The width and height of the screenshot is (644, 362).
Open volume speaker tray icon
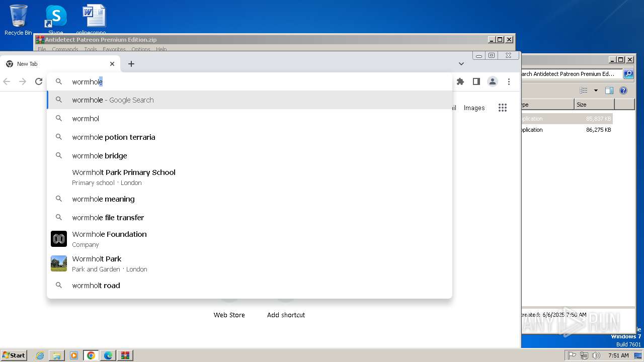tap(596, 355)
